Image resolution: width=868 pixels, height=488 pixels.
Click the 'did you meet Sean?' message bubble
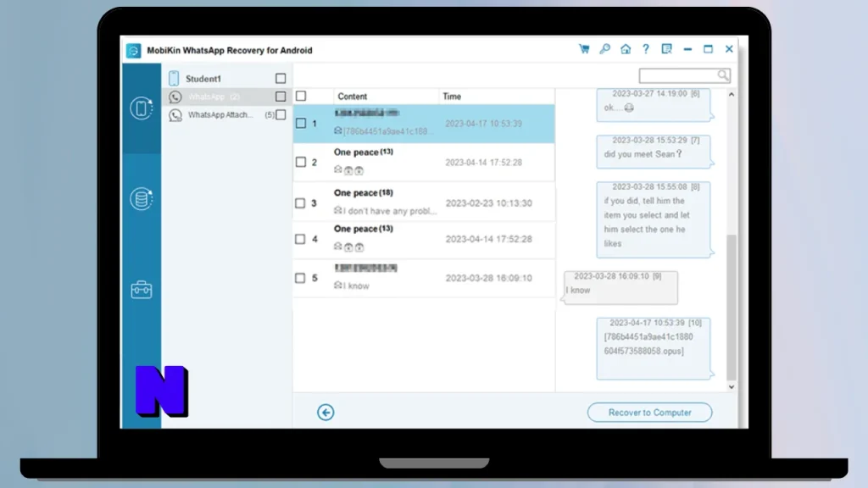[654, 151]
